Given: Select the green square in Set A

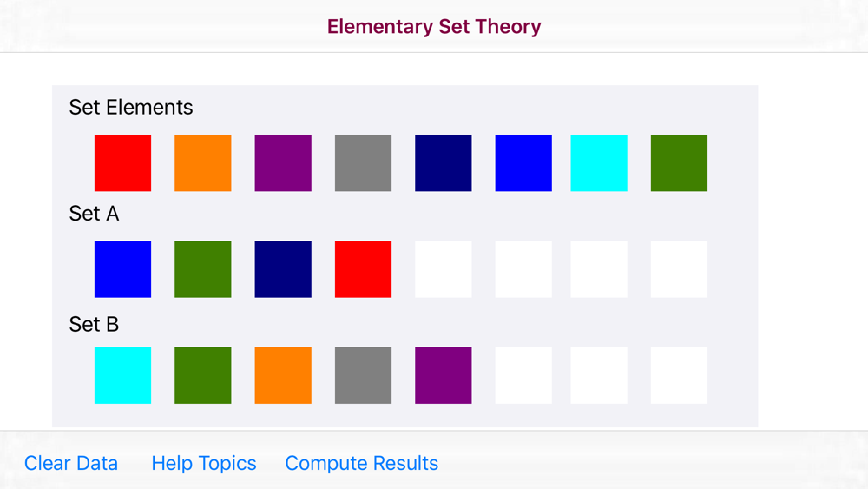Looking at the screenshot, I should (203, 269).
